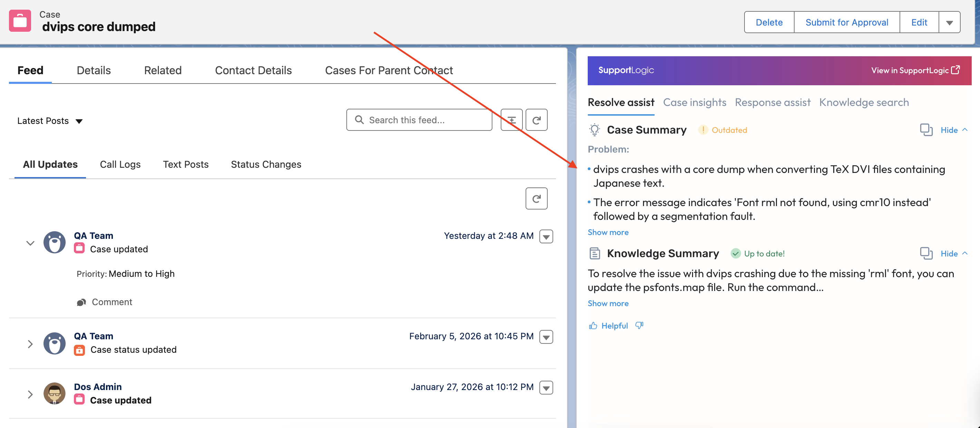Switch to the Case insights tab
Image resolution: width=980 pixels, height=428 pixels.
(x=694, y=102)
